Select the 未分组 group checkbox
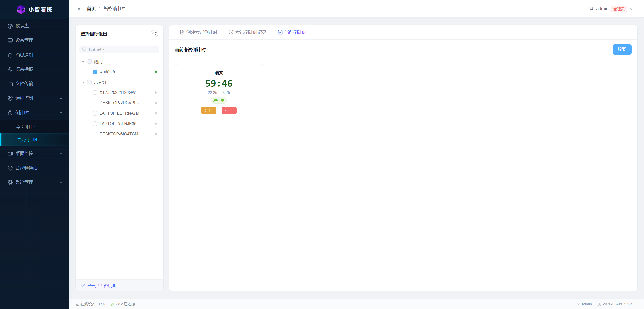644x309 pixels. pyautogui.click(x=89, y=82)
